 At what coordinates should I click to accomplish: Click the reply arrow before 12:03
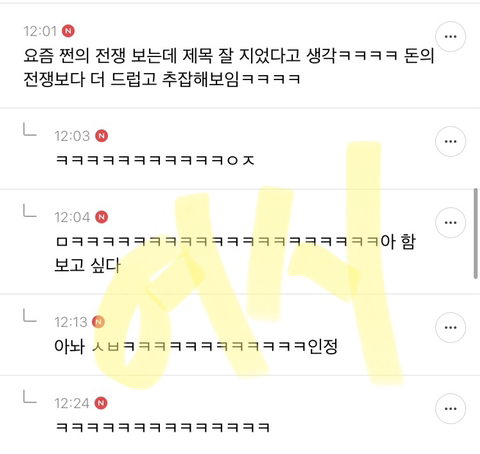tap(29, 129)
